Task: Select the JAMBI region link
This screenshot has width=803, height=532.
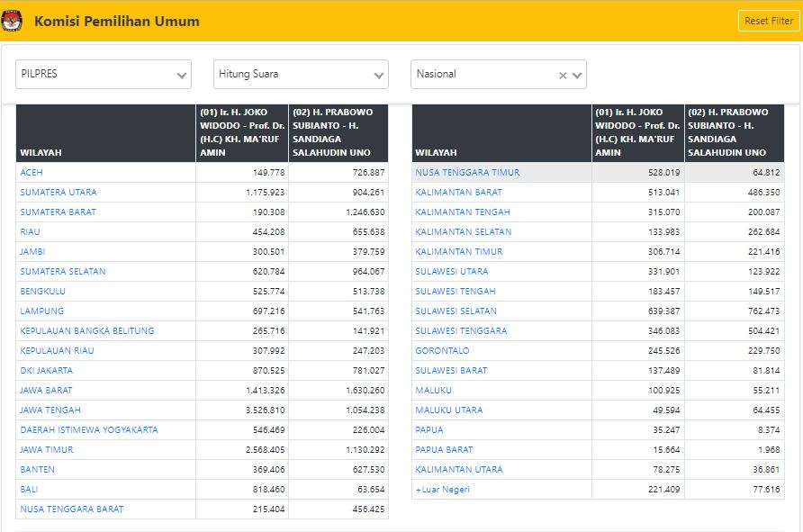Action: pos(32,252)
